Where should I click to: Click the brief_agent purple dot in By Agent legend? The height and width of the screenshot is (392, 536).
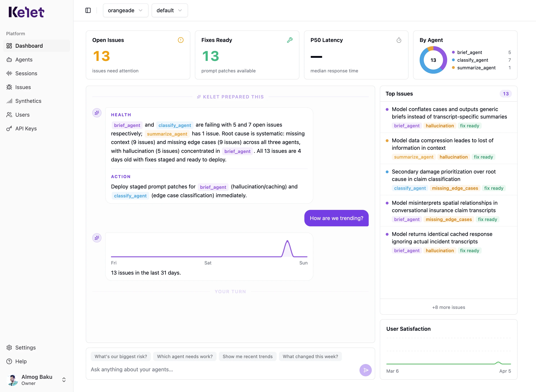pyautogui.click(x=453, y=52)
